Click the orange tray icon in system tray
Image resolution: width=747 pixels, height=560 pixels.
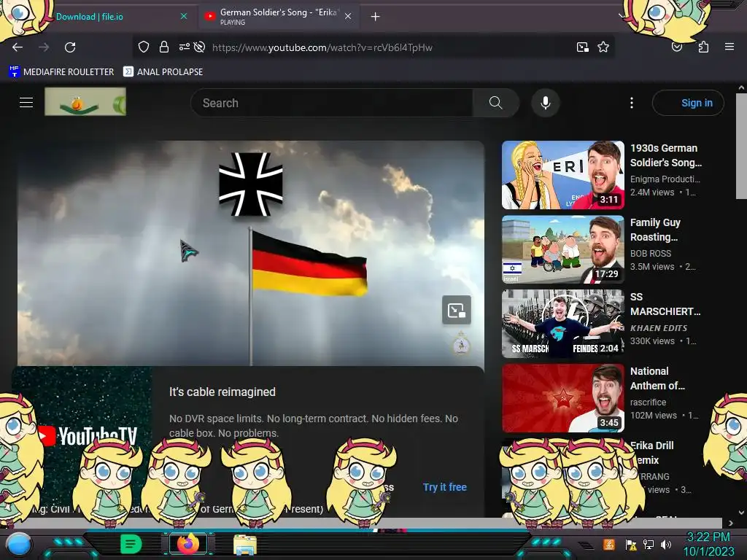point(609,544)
